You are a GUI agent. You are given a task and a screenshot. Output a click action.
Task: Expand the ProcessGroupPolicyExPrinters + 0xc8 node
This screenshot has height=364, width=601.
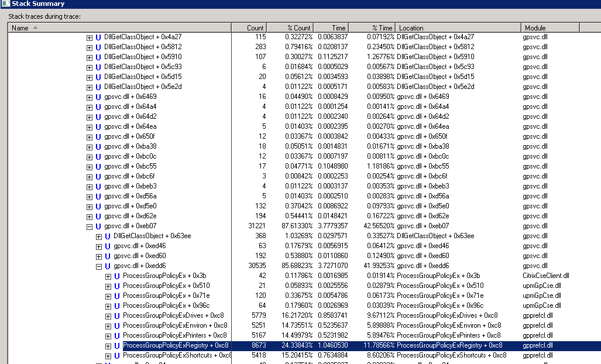click(108, 335)
